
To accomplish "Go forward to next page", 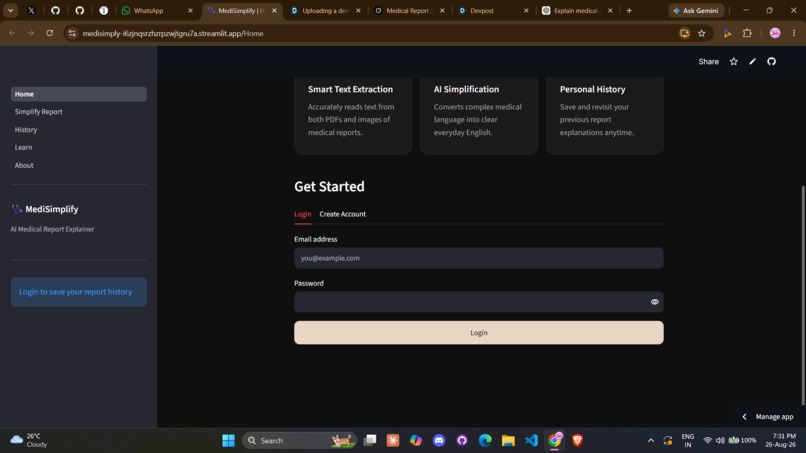I will point(31,33).
